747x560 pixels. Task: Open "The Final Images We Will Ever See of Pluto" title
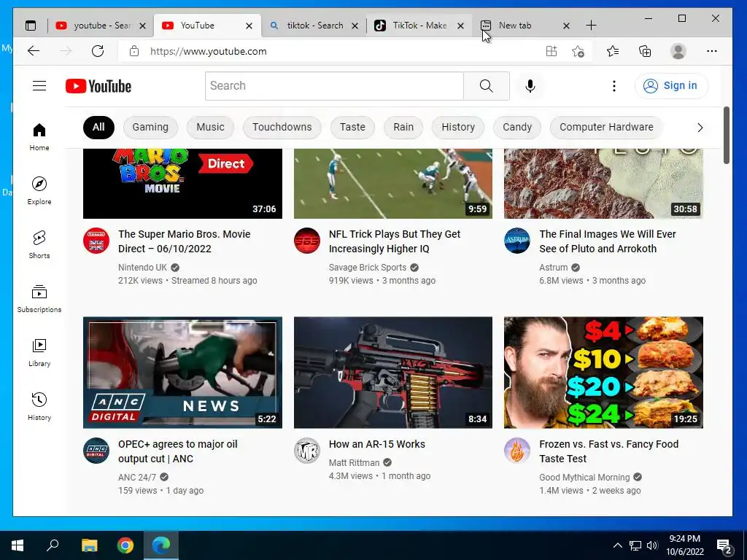click(608, 241)
